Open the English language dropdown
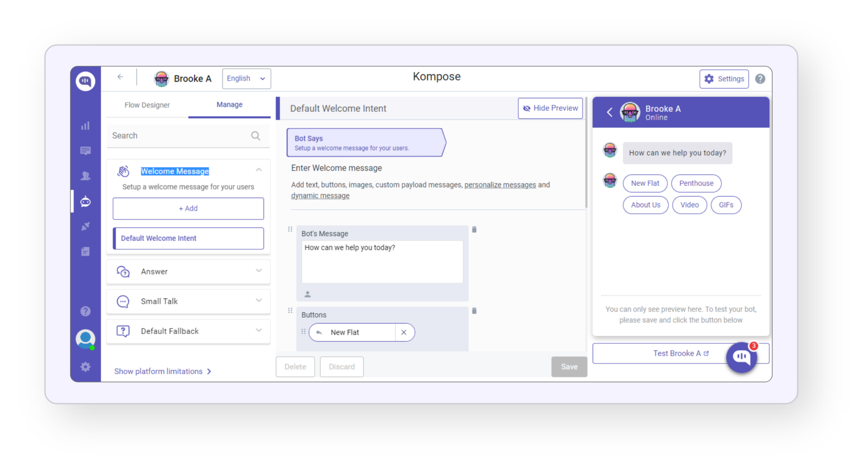 coord(246,78)
